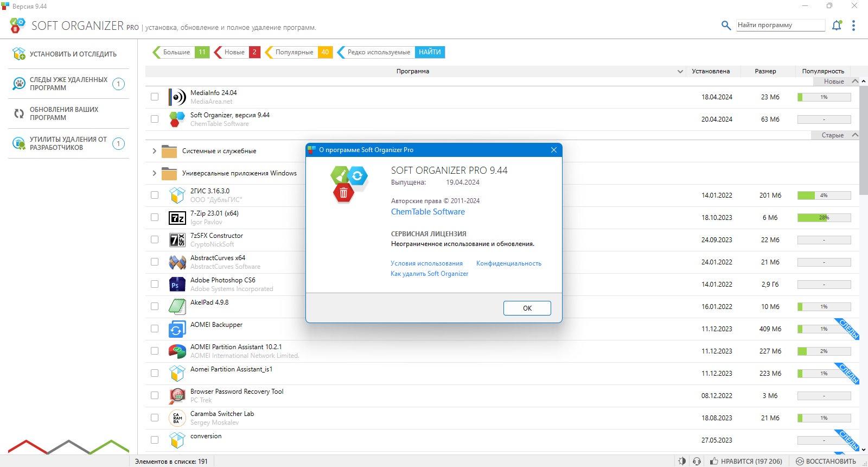The image size is (868, 467).
Task: Tick the 7zSFX Constructor checkbox
Action: [x=155, y=239]
